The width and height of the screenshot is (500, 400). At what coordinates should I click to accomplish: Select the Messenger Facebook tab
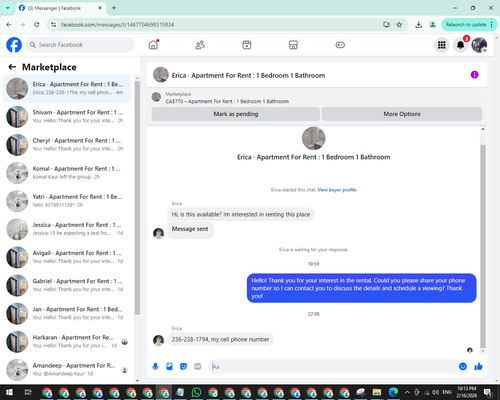pos(61,8)
